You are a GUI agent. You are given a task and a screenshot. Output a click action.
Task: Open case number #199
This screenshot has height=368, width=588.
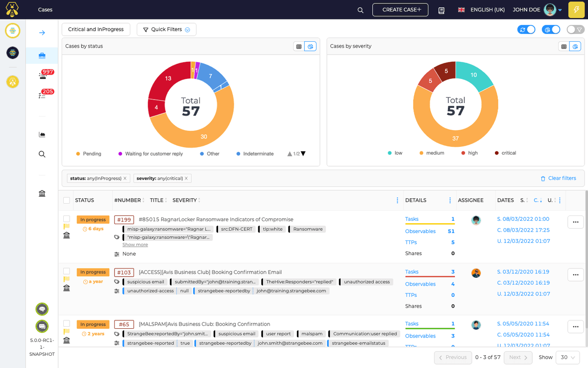[x=124, y=219]
